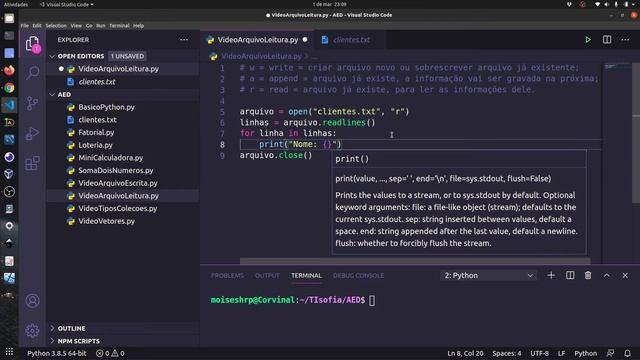The image size is (640, 360).
Task: Open editor More Actions ellipsis
Action: (x=625, y=40)
